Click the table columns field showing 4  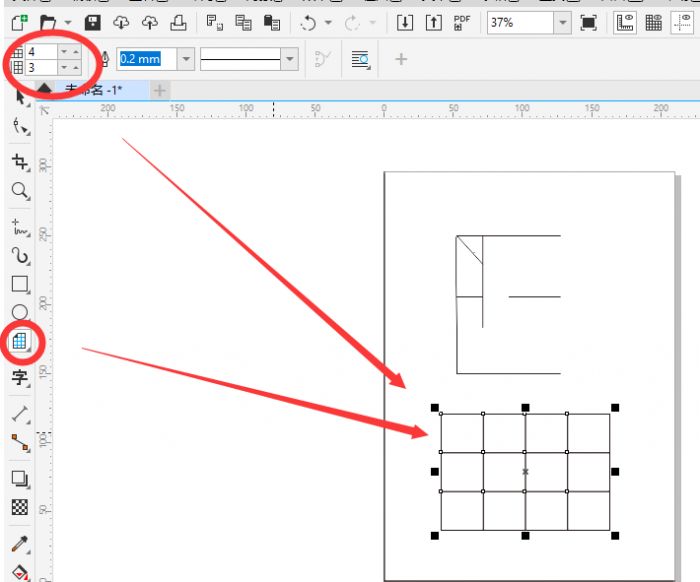pos(41,52)
